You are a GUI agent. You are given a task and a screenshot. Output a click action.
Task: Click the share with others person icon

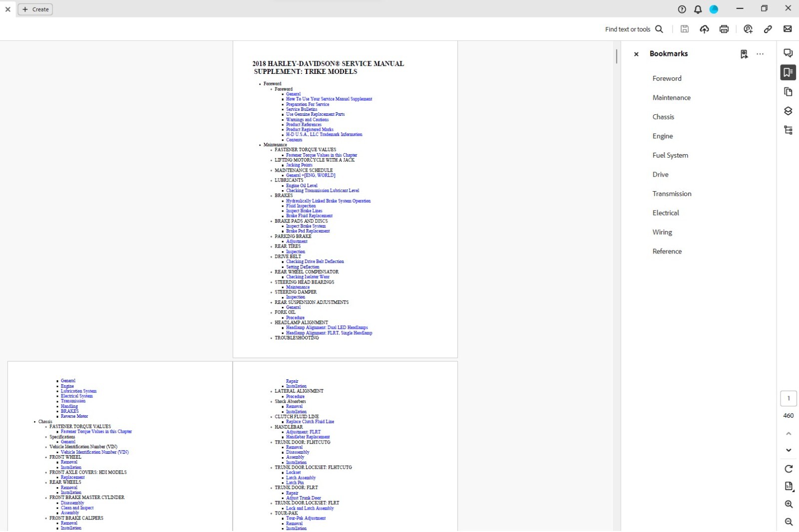[748, 29]
